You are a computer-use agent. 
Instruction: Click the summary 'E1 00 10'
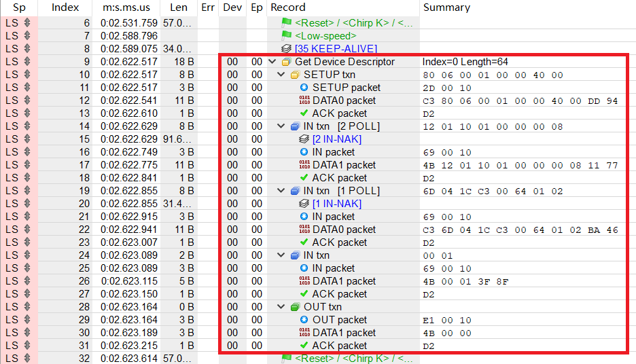tap(447, 320)
